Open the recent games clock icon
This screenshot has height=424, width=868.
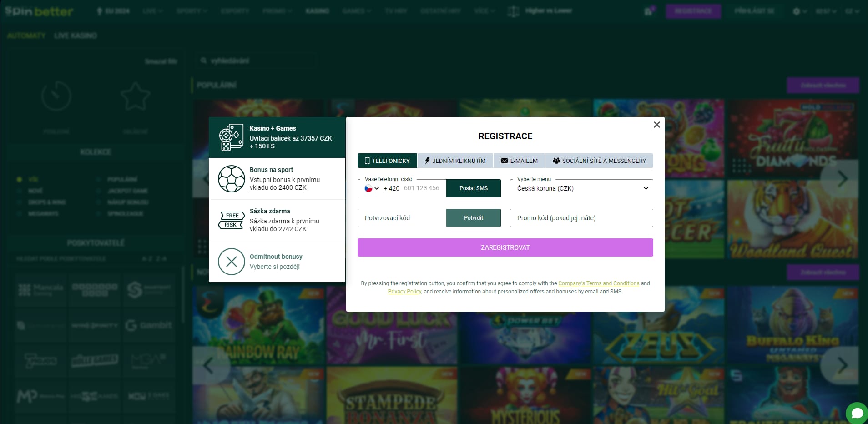pos(56,96)
